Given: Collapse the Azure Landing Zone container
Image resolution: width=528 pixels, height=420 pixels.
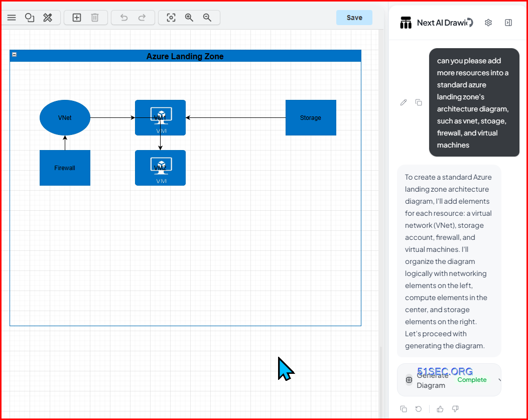Looking at the screenshot, I should tap(15, 54).
